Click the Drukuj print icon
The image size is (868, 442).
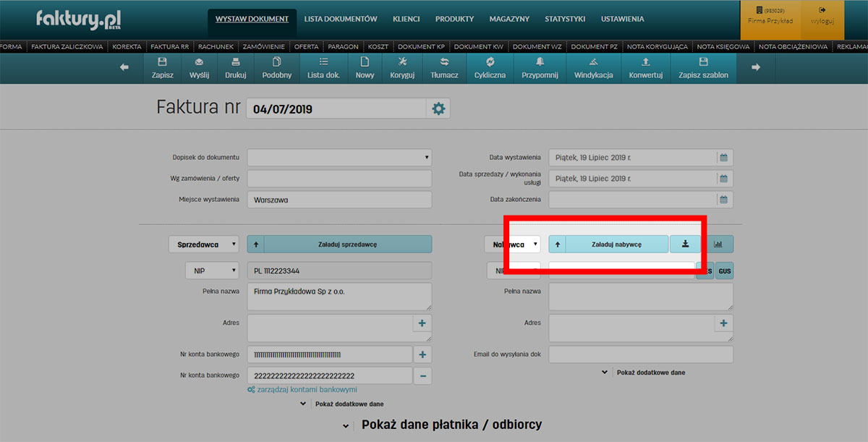coord(235,63)
